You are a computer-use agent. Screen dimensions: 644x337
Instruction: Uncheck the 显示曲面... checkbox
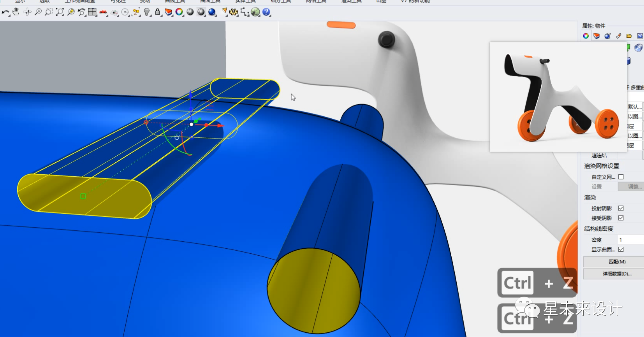coord(621,249)
